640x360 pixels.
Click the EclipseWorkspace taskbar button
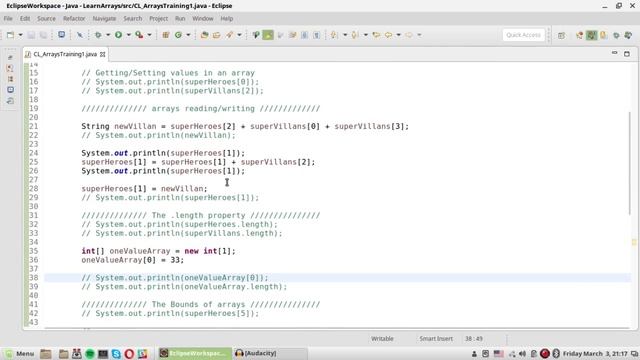(x=195, y=353)
